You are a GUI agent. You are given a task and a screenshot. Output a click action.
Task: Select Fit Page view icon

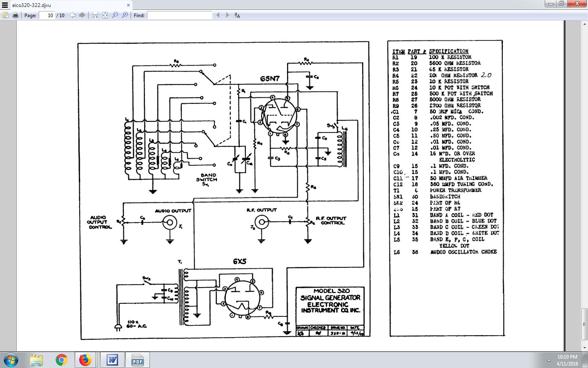[x=105, y=15]
